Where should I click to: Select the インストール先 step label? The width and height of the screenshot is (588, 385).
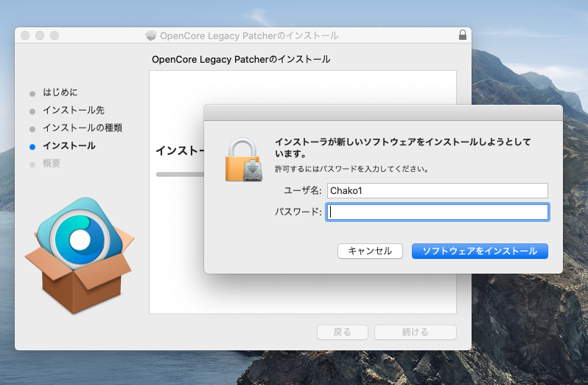click(73, 111)
